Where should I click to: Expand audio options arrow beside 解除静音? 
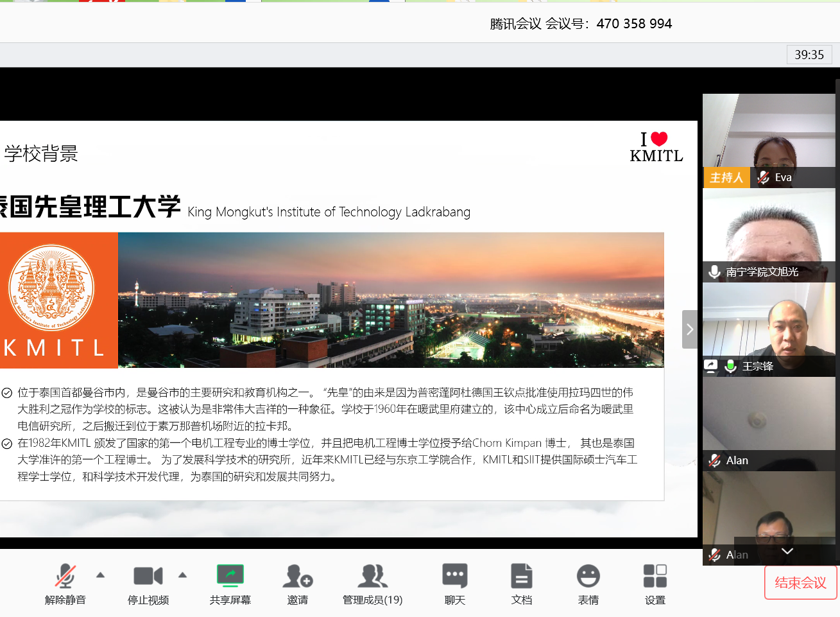click(101, 575)
